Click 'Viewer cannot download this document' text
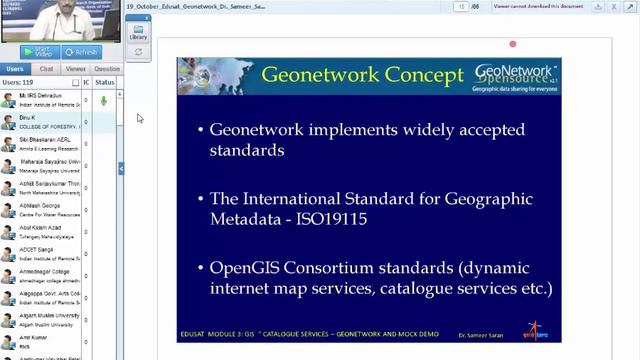Screen dimensions: 640x360 pos(538,6)
